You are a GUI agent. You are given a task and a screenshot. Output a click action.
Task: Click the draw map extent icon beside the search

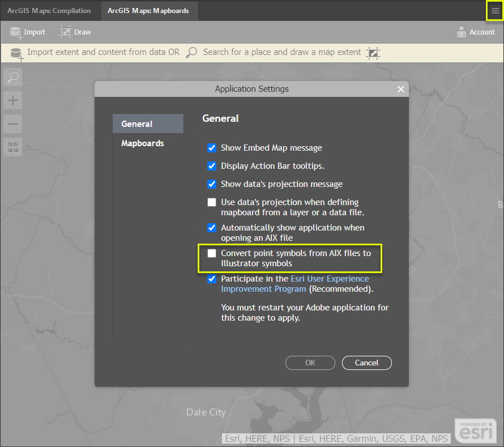pyautogui.click(x=373, y=52)
